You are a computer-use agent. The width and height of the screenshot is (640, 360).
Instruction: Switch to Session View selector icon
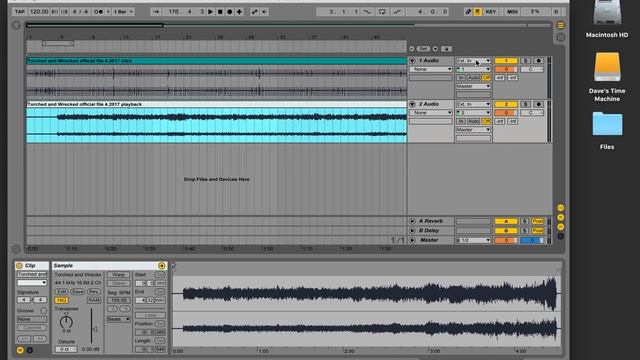(x=560, y=38)
